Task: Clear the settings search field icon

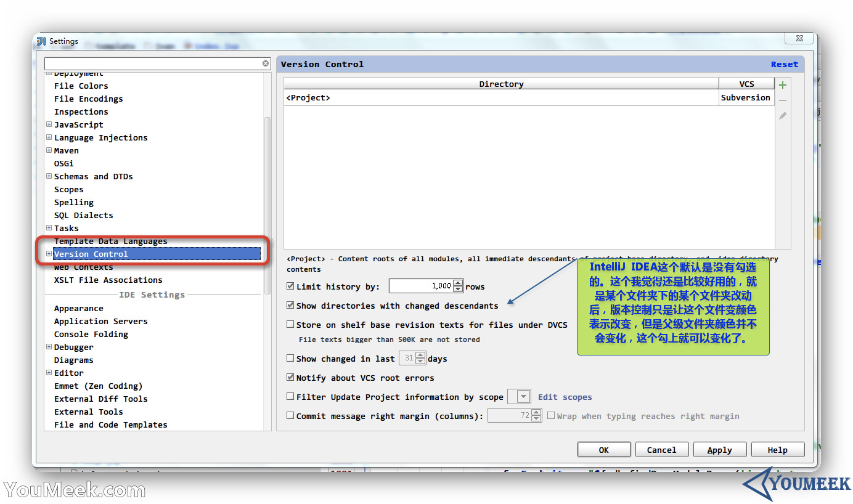Action: pos(266,63)
